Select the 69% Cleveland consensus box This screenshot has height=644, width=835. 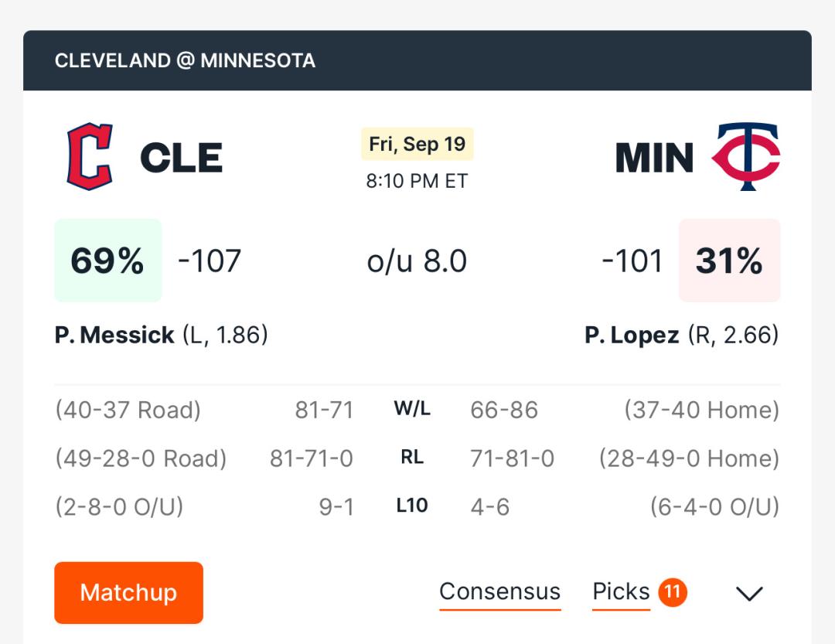108,261
